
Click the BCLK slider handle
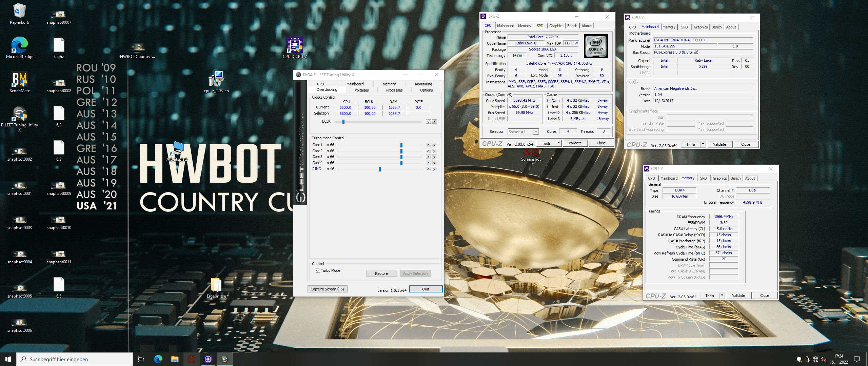point(343,122)
